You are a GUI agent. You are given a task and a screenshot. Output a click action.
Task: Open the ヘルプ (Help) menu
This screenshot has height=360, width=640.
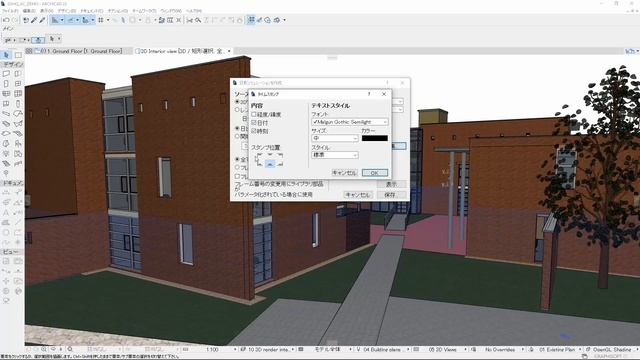tap(194, 11)
